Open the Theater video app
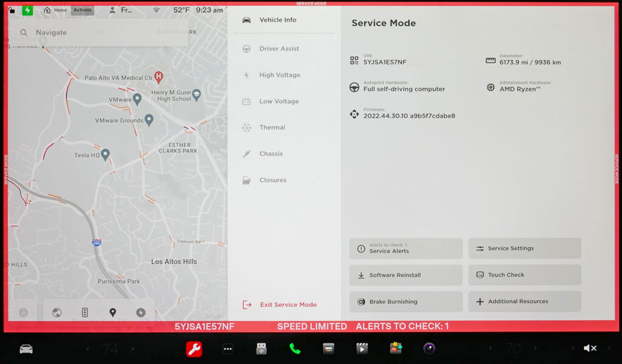 pyautogui.click(x=362, y=349)
